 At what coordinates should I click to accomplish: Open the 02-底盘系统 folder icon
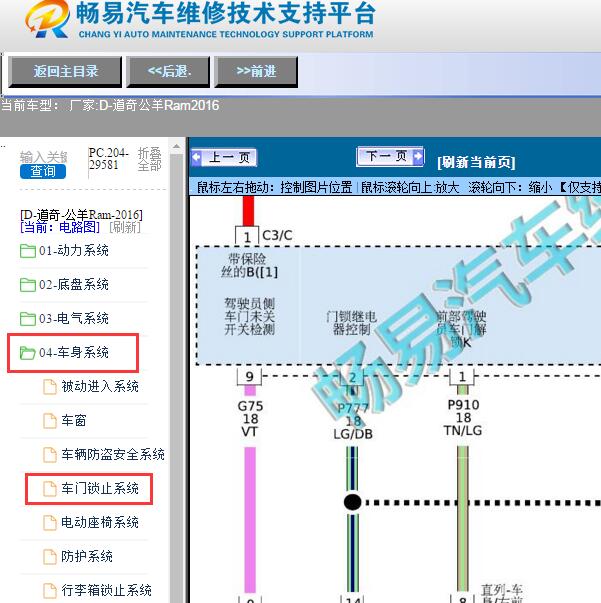click(x=28, y=285)
